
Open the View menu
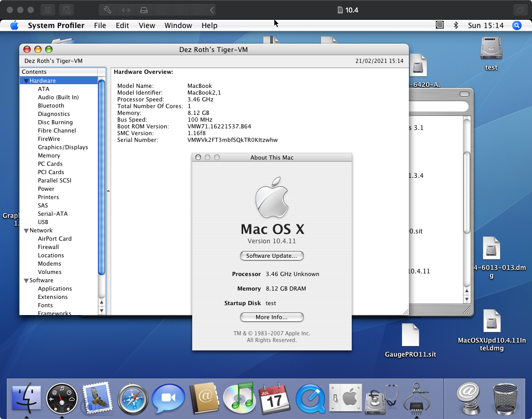pos(147,25)
